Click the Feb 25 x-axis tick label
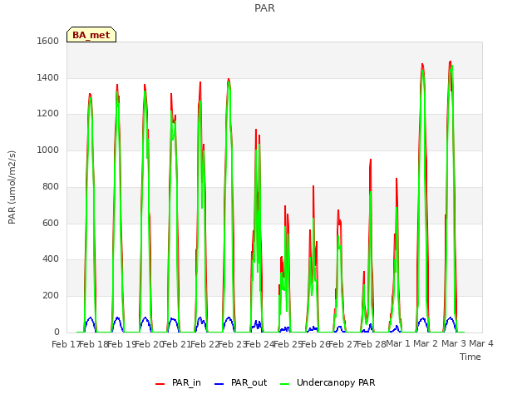532x399 pixels. pyautogui.click(x=288, y=344)
